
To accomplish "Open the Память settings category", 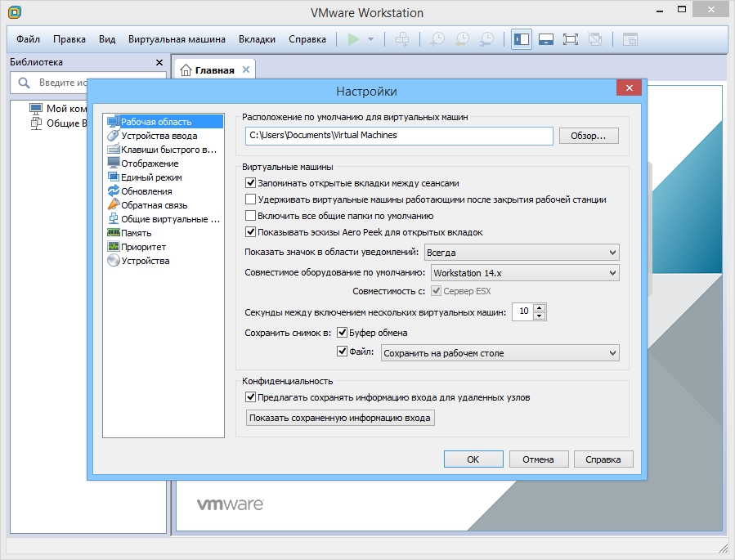I will [136, 233].
